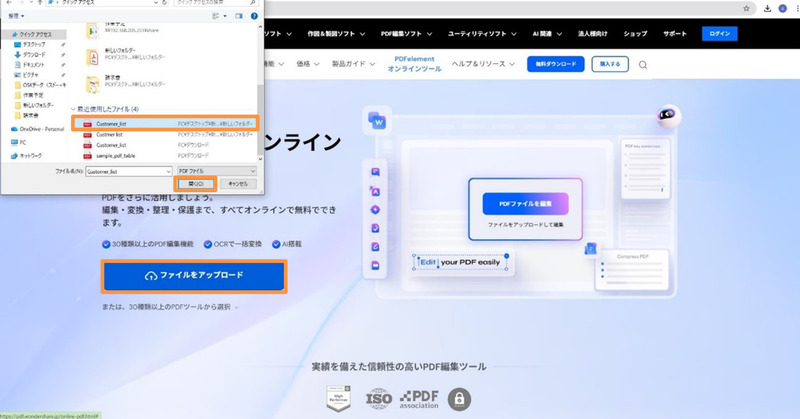Select the OSKデータ folder in the navigation pane
Viewport: 800px width, 419px height.
click(x=40, y=85)
